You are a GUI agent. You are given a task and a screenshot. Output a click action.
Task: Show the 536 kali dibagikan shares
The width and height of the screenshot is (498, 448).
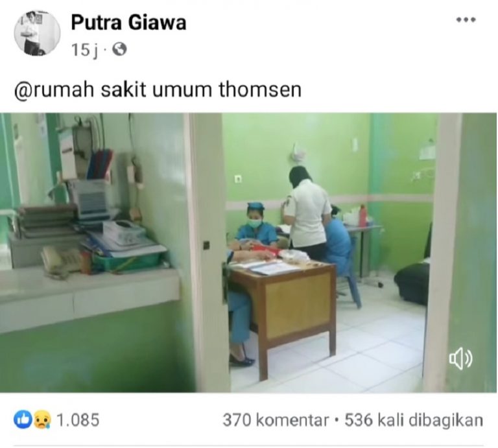pyautogui.click(x=414, y=420)
